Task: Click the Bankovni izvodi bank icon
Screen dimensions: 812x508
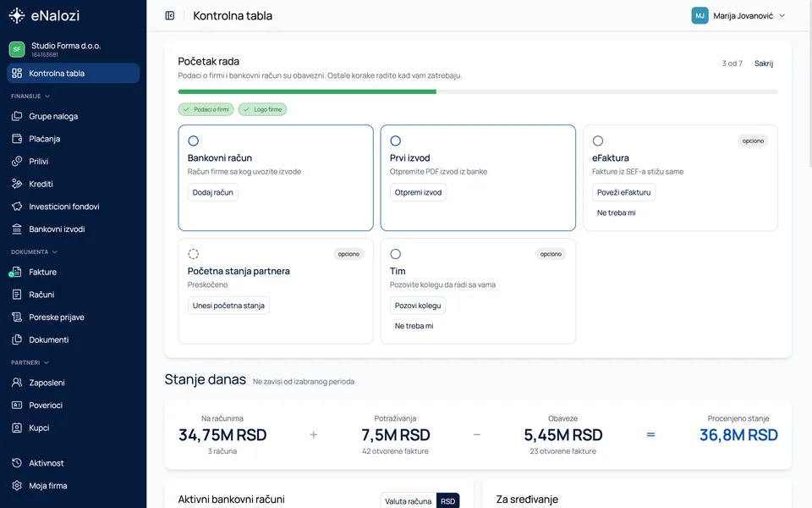Action: tap(17, 229)
